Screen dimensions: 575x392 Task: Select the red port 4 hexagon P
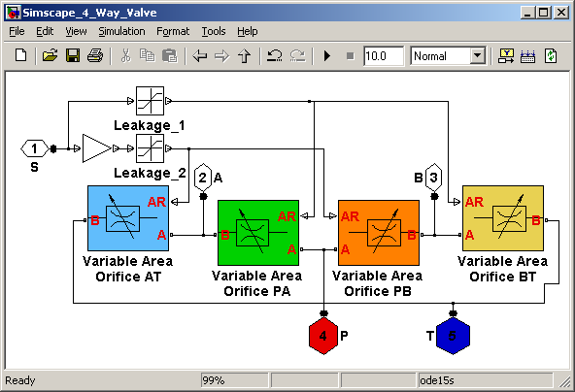click(323, 336)
